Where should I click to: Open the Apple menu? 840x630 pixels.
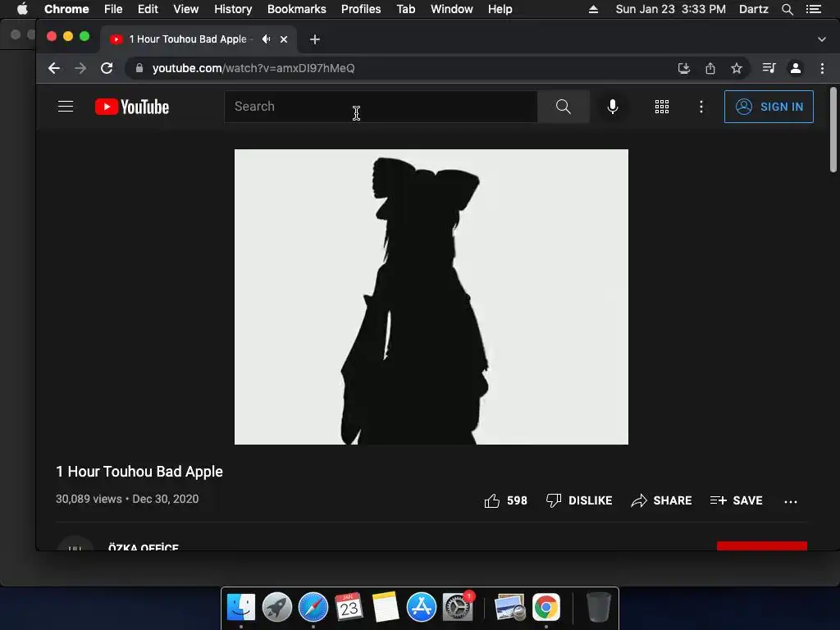(22, 9)
